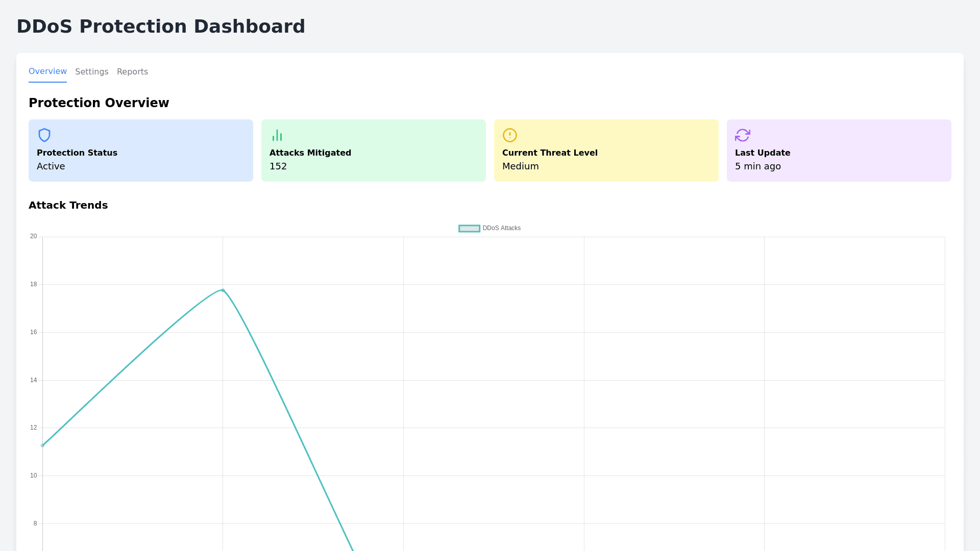Image resolution: width=980 pixels, height=551 pixels.
Task: Switch to the Reports tab
Action: point(132,72)
